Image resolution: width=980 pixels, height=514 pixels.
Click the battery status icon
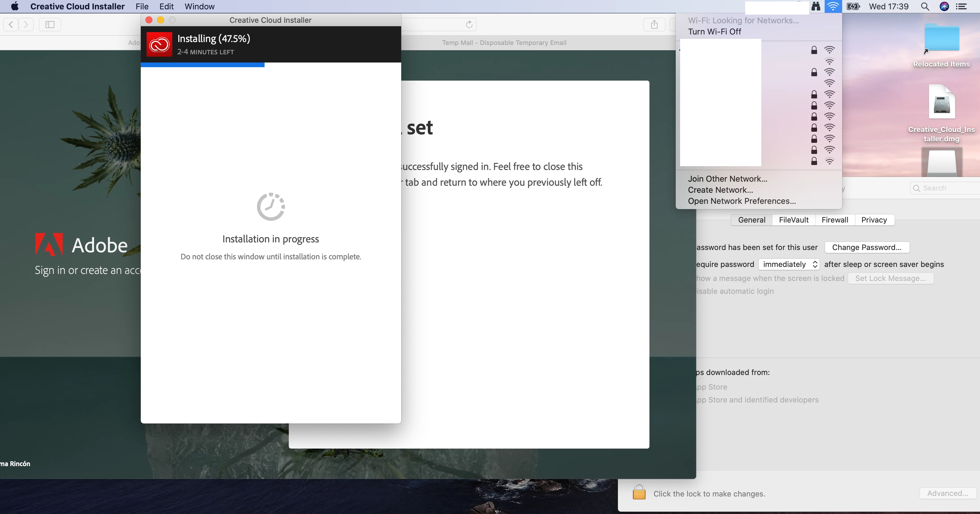click(x=853, y=6)
